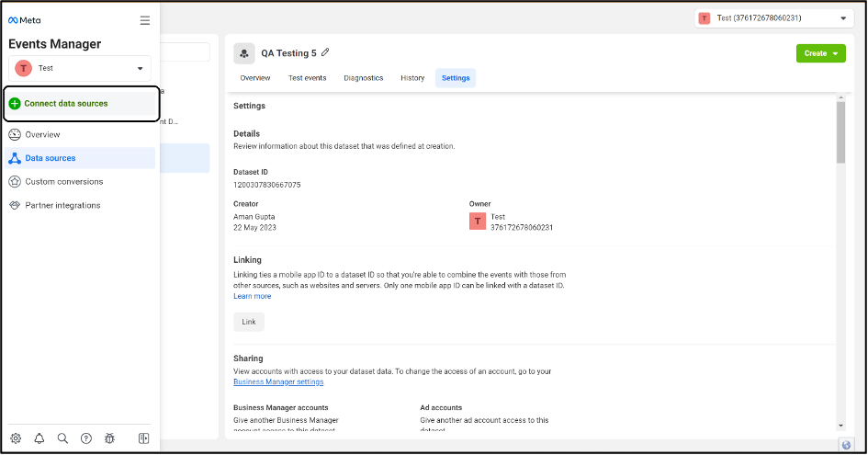Switch to the Overview tab

pyautogui.click(x=255, y=78)
